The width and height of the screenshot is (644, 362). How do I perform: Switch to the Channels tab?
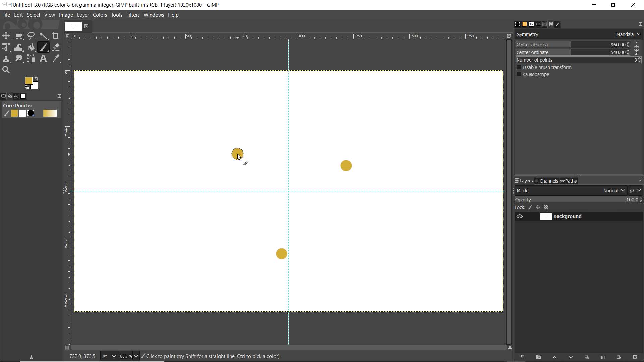[x=546, y=181]
